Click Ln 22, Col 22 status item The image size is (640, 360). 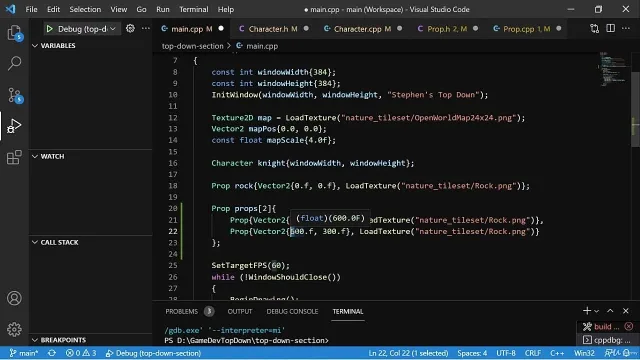408,353
